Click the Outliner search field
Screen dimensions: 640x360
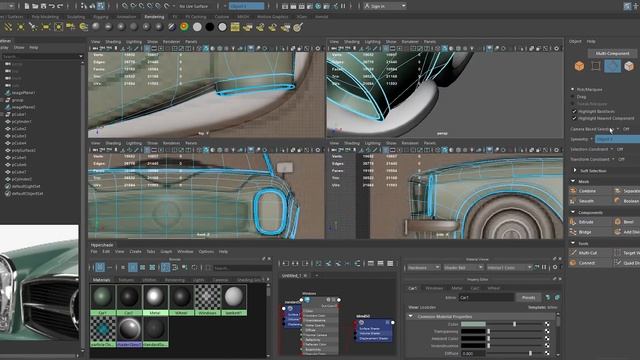(42, 56)
